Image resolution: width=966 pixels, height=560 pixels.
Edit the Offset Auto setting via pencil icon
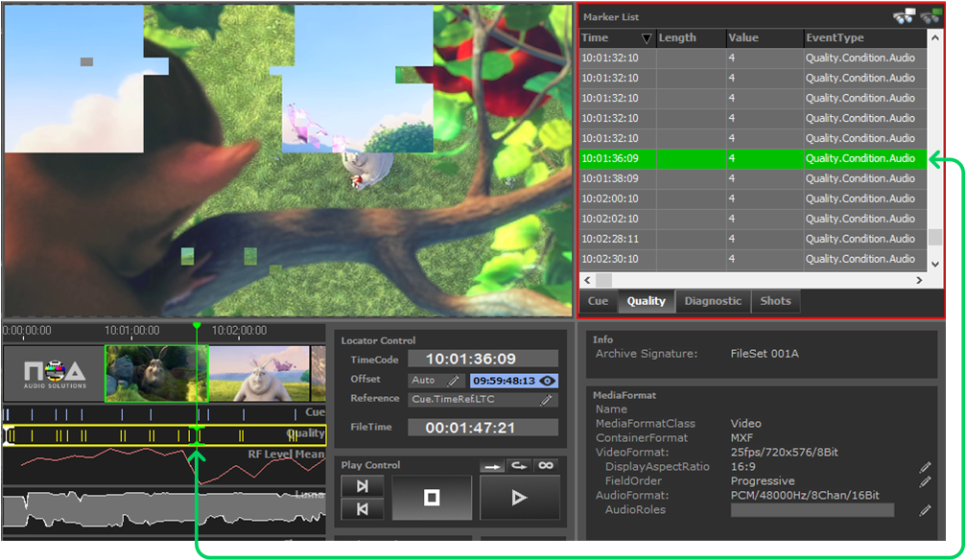tap(453, 381)
